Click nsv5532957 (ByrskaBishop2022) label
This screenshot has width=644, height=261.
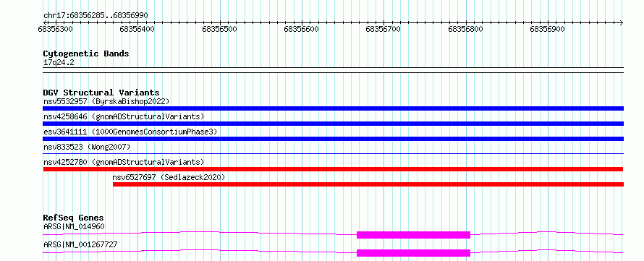[x=106, y=101]
